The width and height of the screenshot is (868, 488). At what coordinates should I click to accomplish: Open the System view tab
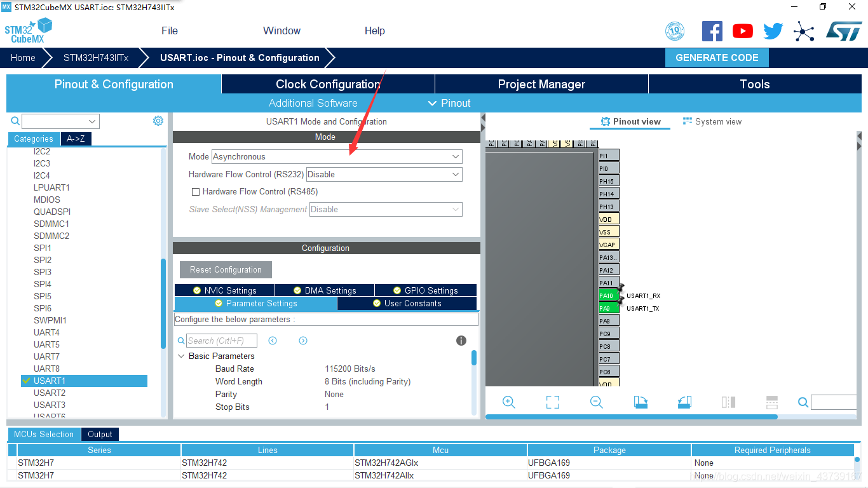coord(712,121)
